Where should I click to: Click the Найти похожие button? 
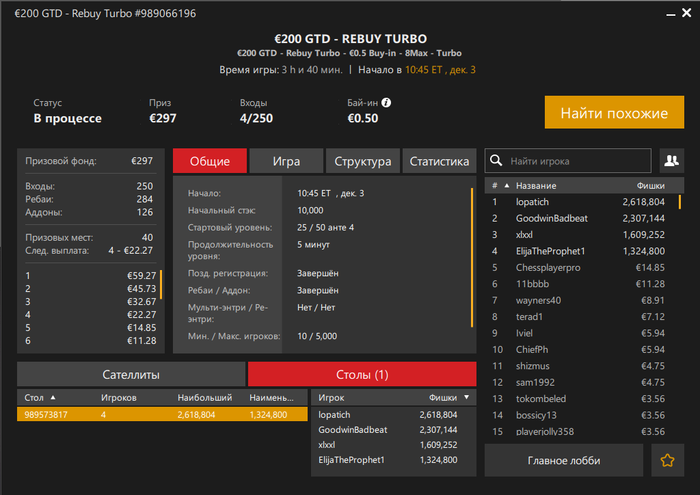click(614, 112)
